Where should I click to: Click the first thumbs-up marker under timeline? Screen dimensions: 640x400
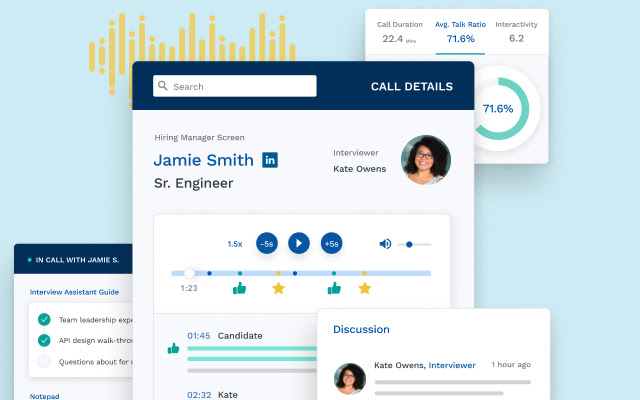click(x=240, y=288)
